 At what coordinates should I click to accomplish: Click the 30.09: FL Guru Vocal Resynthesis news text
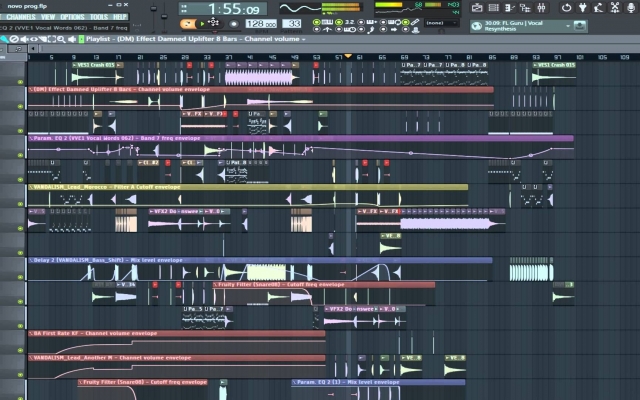coord(513,26)
